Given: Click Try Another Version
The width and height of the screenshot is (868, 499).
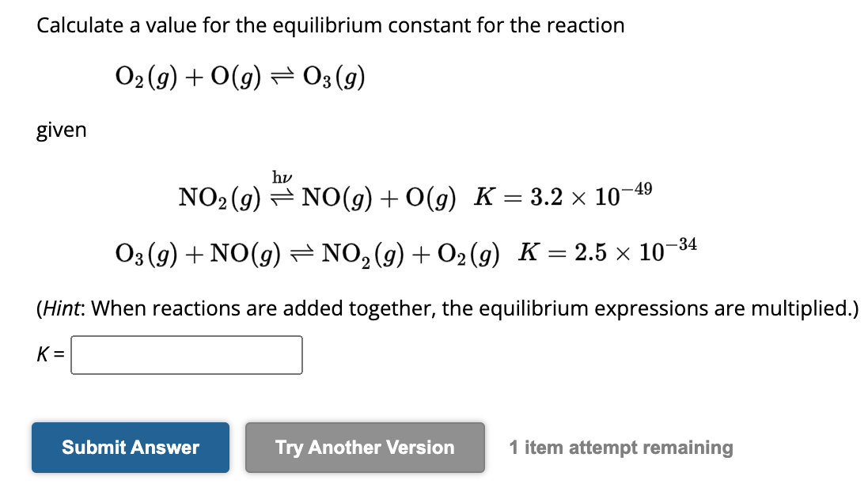Looking at the screenshot, I should [364, 448].
